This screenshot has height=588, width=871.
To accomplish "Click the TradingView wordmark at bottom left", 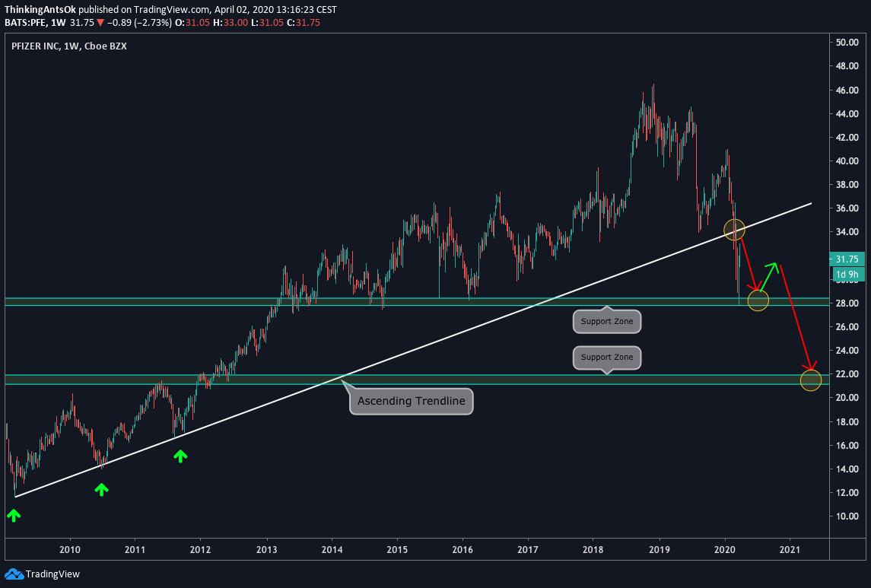I will point(52,574).
